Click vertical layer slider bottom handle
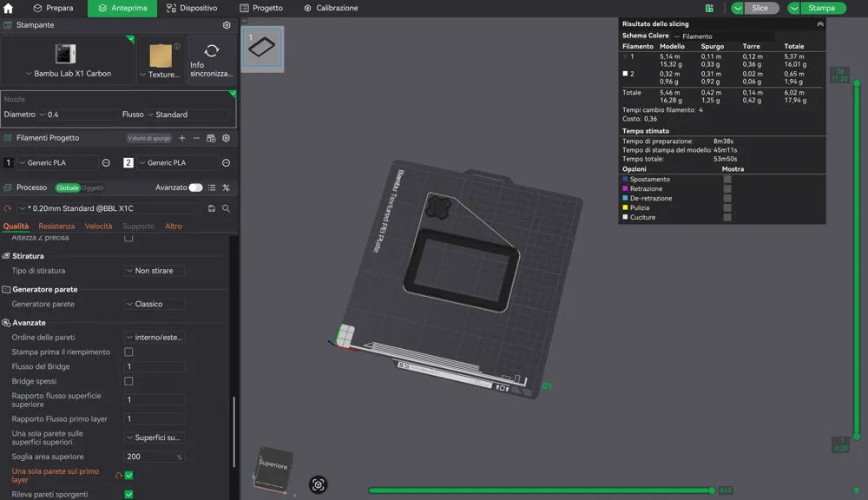868x500 pixels. click(857, 437)
